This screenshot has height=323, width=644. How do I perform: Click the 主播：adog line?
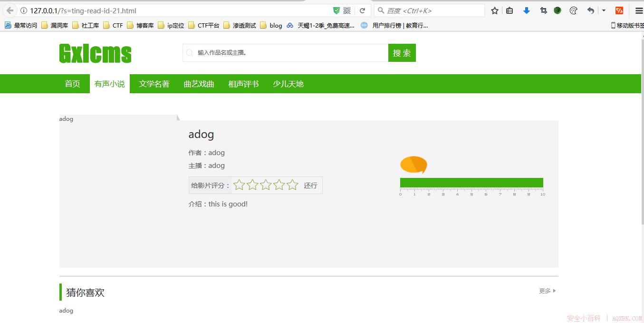click(207, 166)
